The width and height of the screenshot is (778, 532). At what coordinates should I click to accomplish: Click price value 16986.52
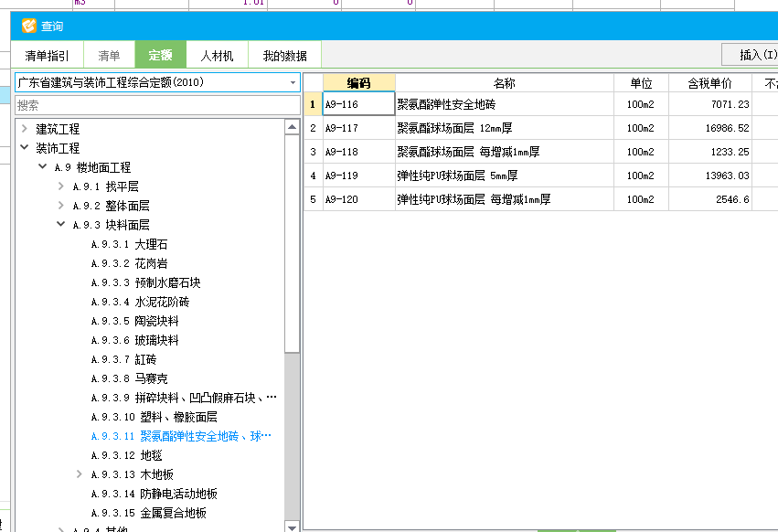(728, 128)
